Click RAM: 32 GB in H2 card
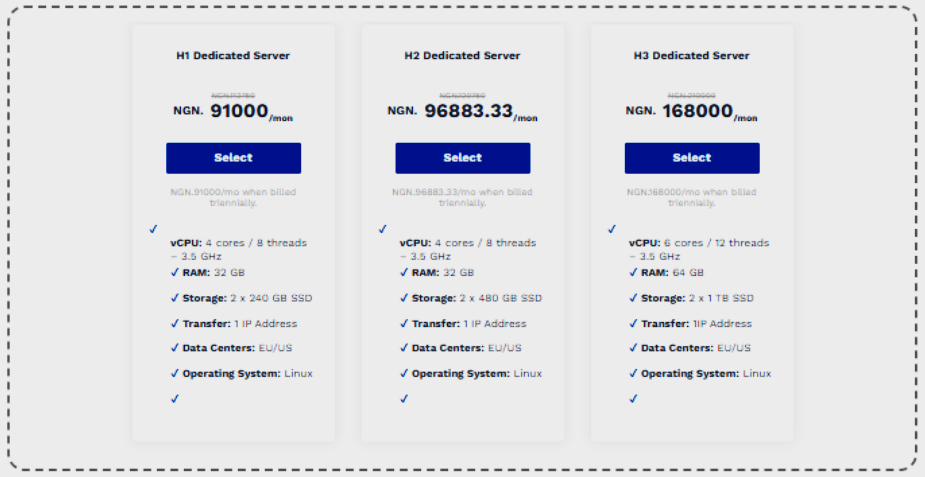 click(443, 272)
